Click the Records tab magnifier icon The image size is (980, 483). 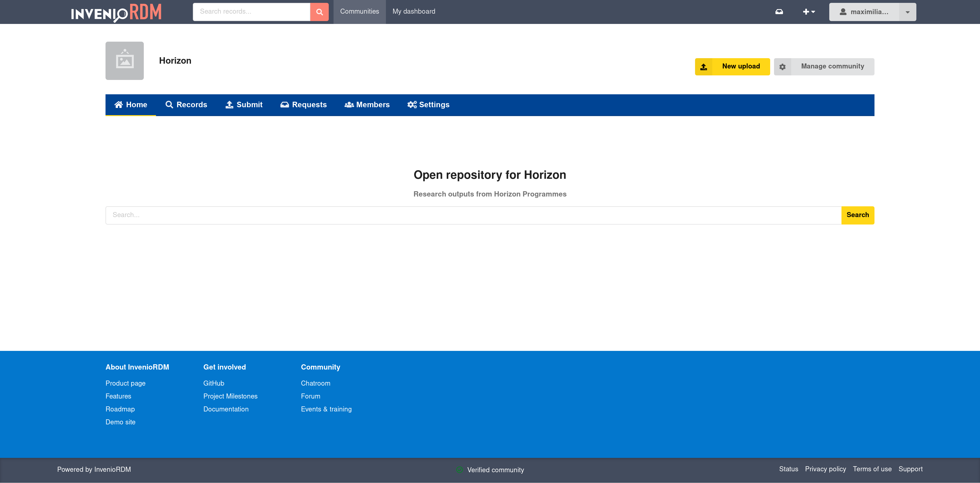(169, 105)
